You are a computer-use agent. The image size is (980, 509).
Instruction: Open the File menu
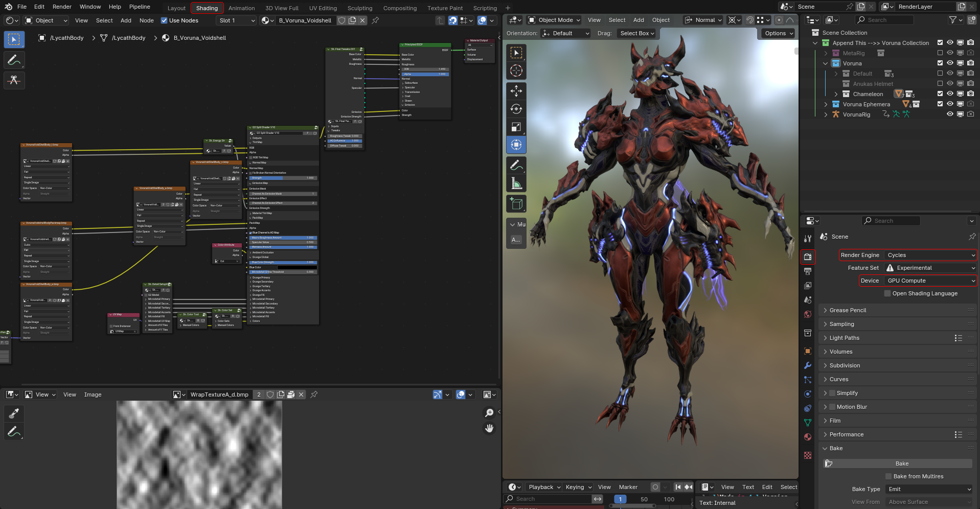coord(22,7)
